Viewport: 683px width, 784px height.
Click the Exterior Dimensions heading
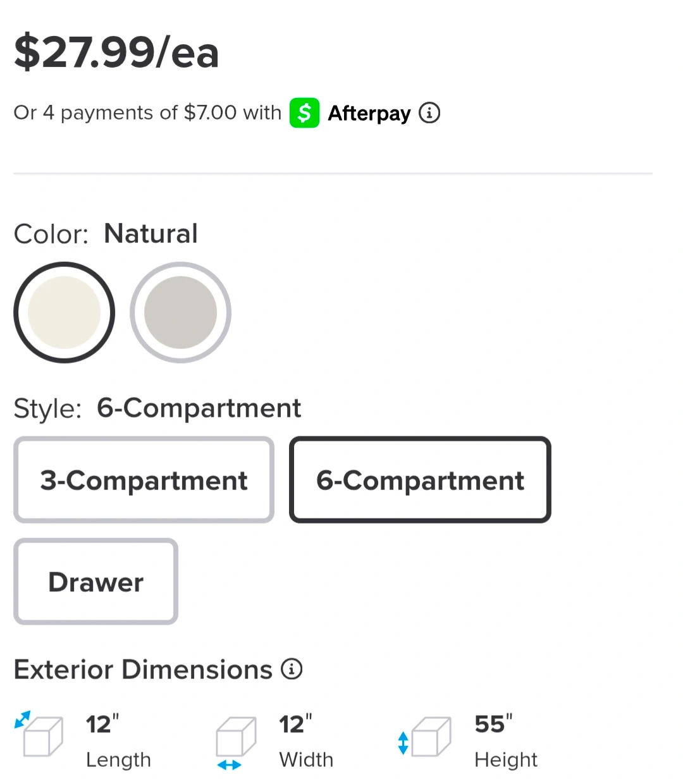coord(143,670)
